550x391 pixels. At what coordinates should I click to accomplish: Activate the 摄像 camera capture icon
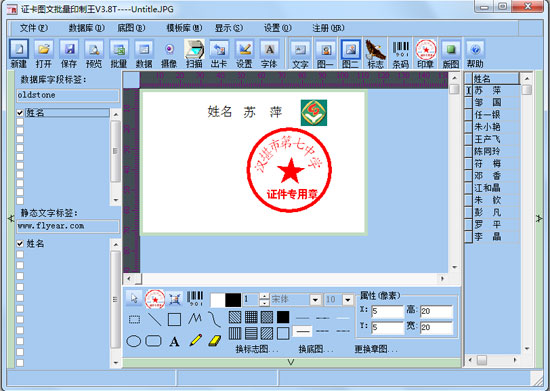pos(169,54)
